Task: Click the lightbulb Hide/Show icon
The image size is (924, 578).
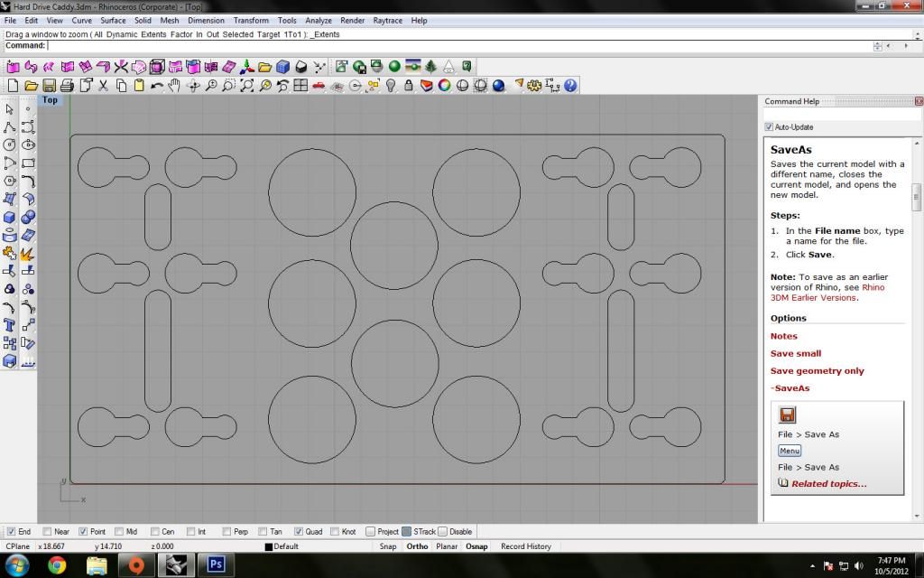Action: (390, 86)
